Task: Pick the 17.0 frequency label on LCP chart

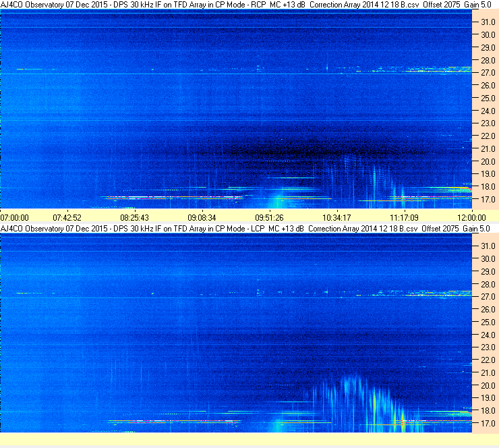Action: pyautogui.click(x=488, y=424)
